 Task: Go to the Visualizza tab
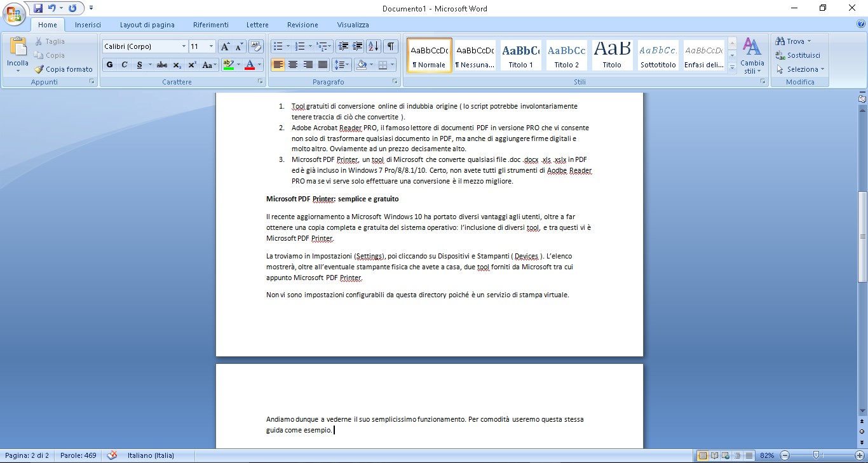point(353,25)
